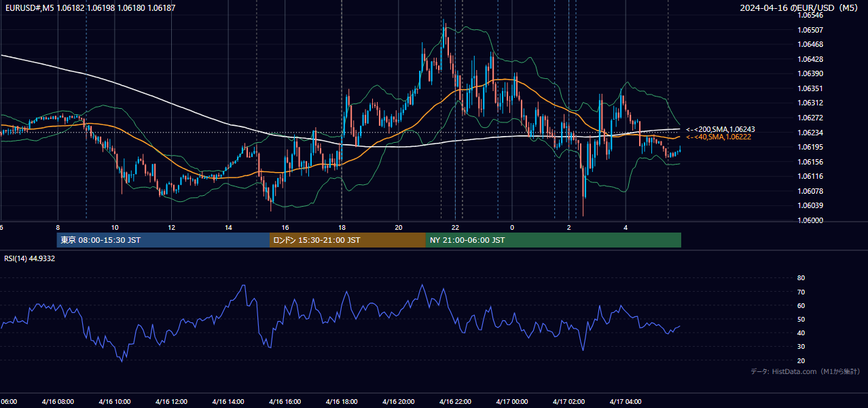Click price axis label 1.06116
Screen dimensions: 868x408
coord(811,176)
